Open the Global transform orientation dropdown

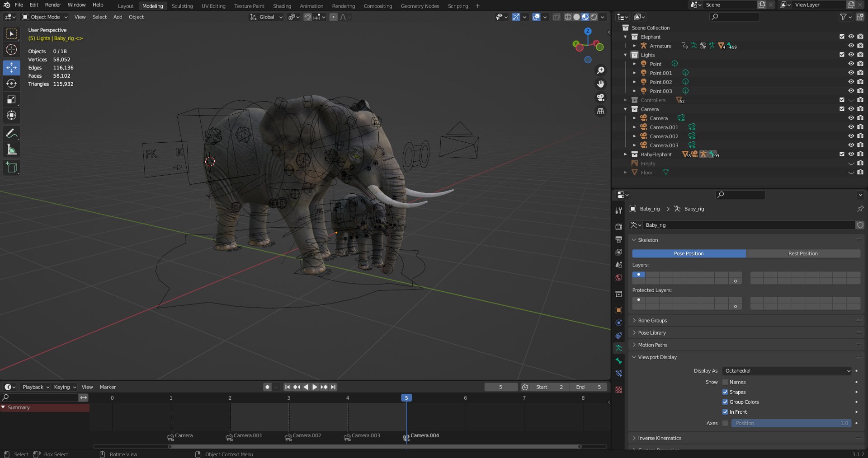click(x=266, y=17)
